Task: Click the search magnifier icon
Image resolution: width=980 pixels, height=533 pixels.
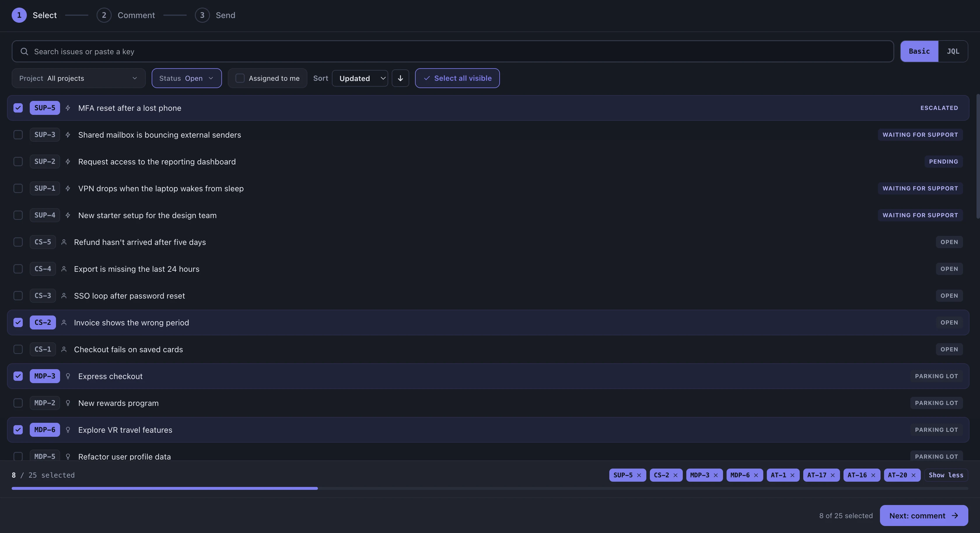Action: click(x=24, y=51)
